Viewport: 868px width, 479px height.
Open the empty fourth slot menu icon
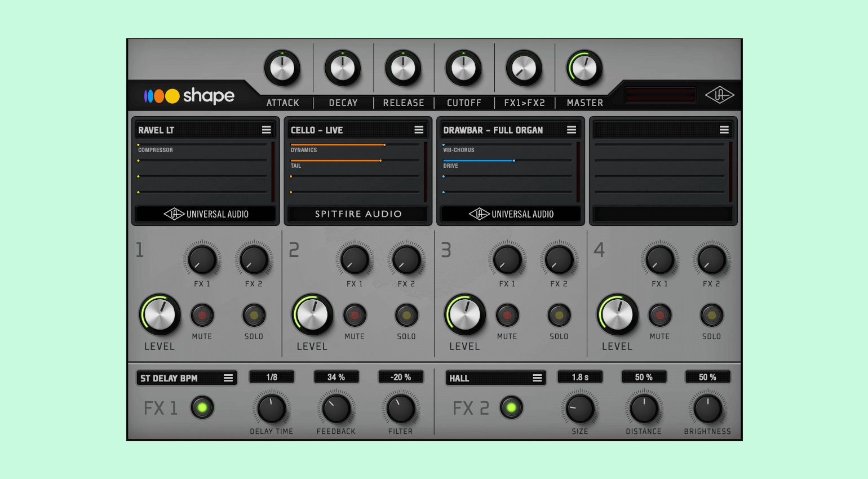click(724, 130)
